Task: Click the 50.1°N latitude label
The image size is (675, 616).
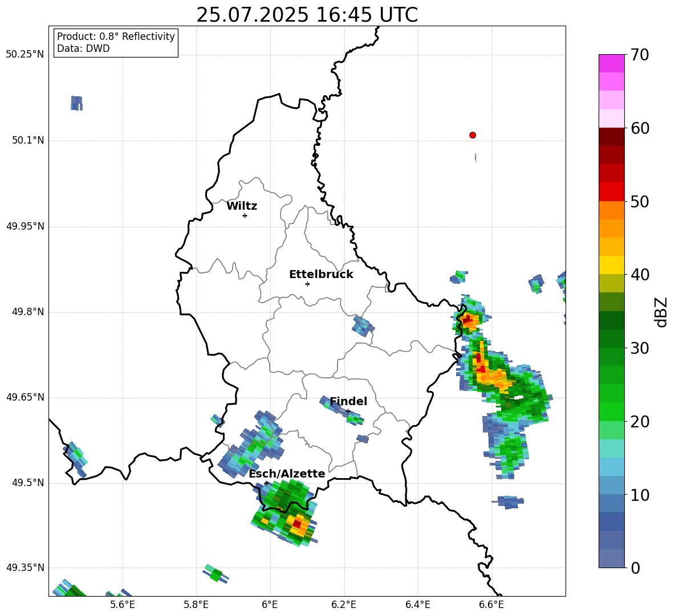Action: [28, 141]
